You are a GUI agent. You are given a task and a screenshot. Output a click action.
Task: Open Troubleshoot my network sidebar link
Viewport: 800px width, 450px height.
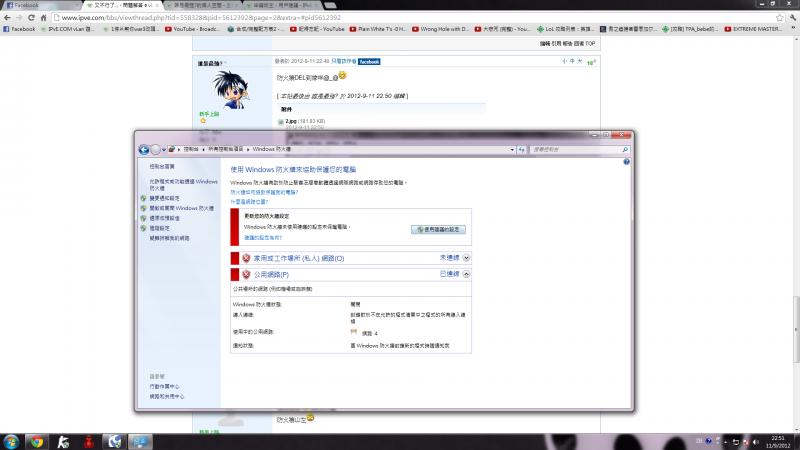(169, 238)
